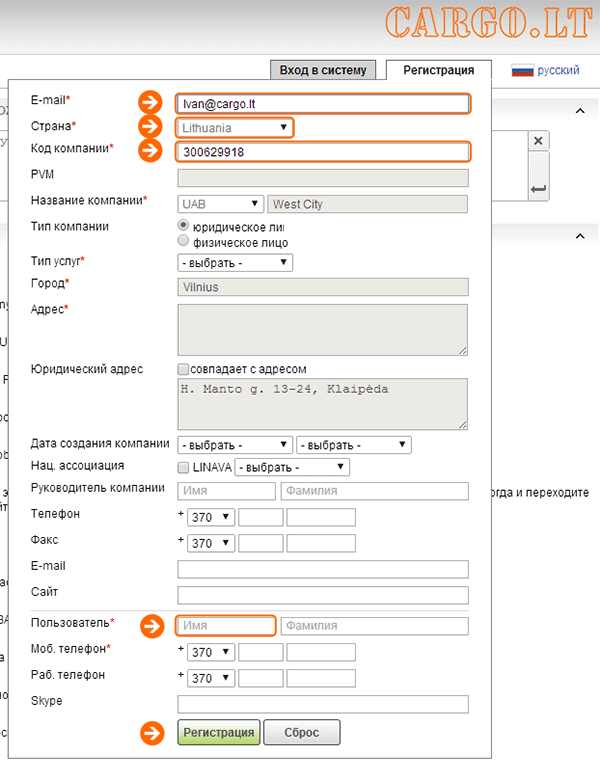Viewport: 600px width, 780px height.
Task: Switch to the Вход в систему tab
Action: (324, 70)
